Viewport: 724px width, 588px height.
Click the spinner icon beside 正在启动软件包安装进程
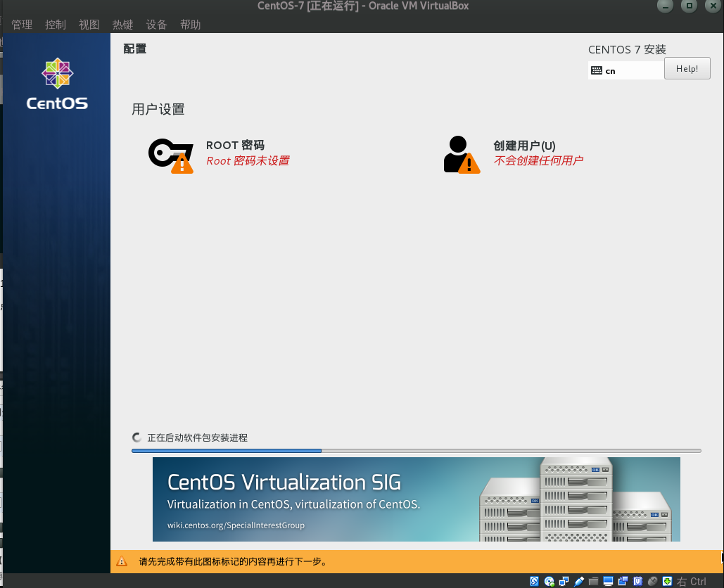click(136, 437)
